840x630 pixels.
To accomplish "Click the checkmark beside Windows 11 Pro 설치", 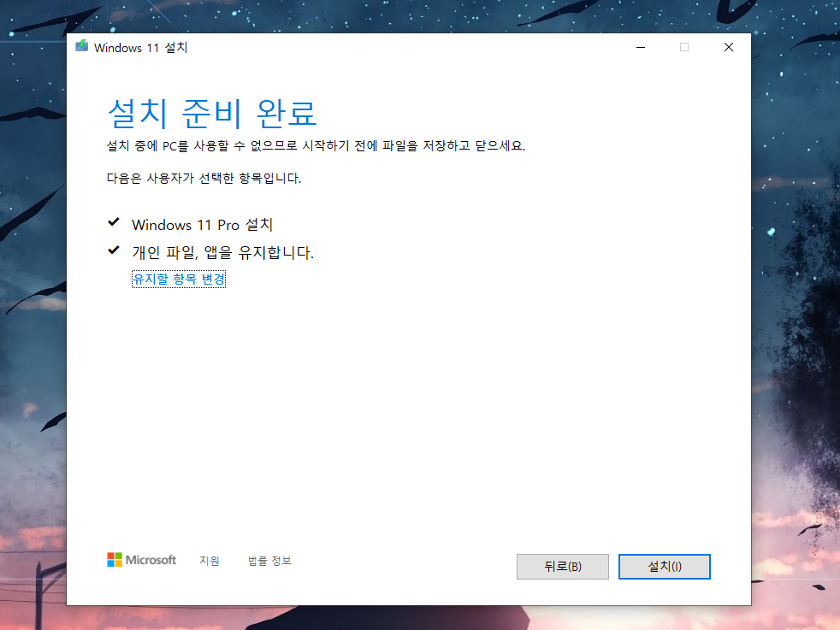I will [x=114, y=221].
